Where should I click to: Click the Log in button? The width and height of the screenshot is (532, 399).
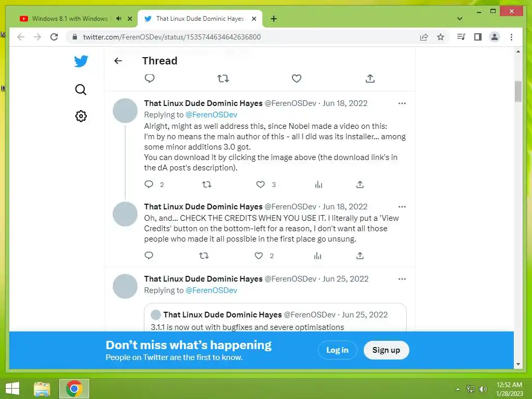[x=337, y=350]
